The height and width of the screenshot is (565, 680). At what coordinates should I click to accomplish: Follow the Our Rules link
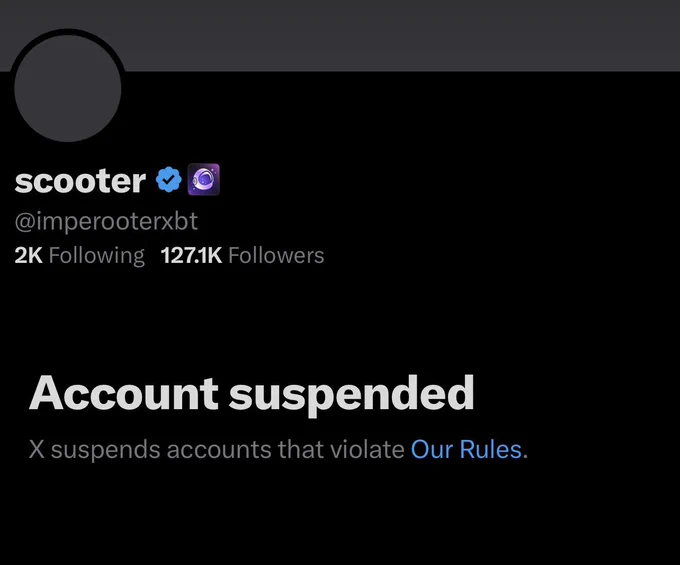tap(466, 449)
